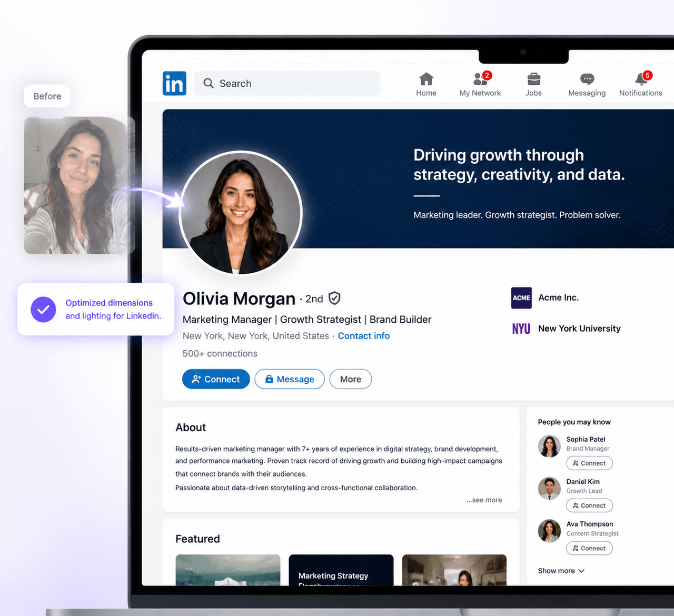
Task: Click the Ava Thompson name
Action: tap(590, 524)
